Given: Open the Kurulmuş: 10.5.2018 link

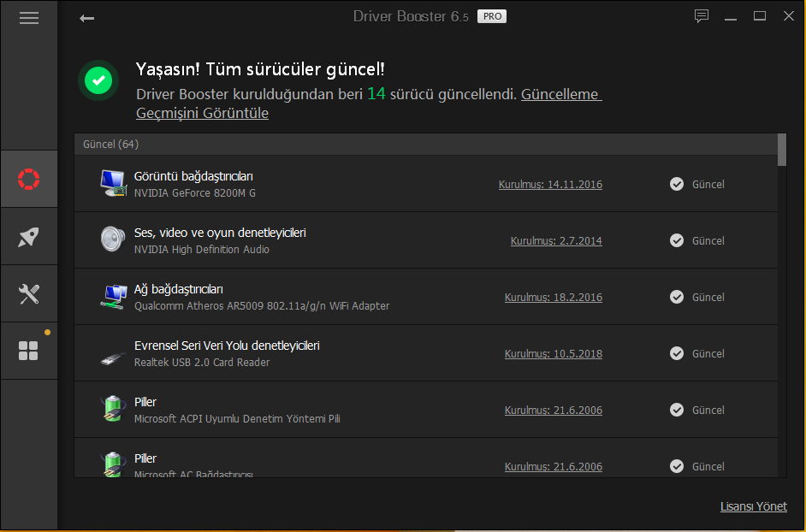Looking at the screenshot, I should (x=553, y=353).
